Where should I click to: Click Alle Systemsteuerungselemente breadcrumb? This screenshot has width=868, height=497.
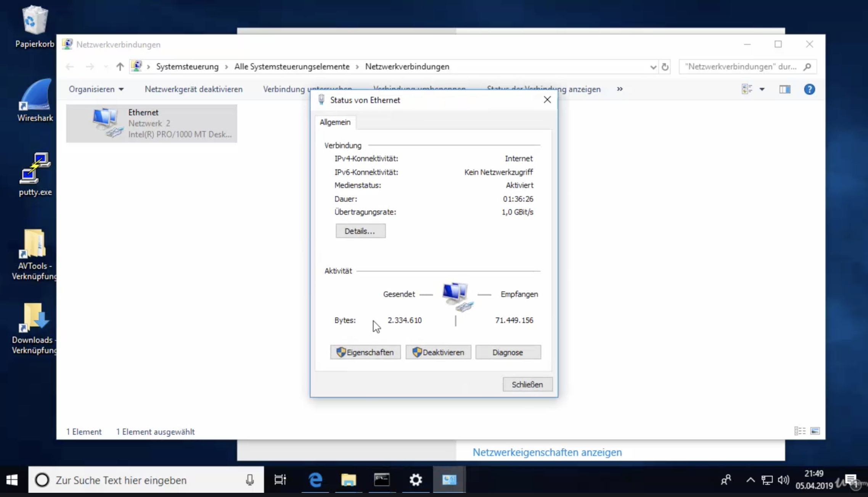[292, 67]
